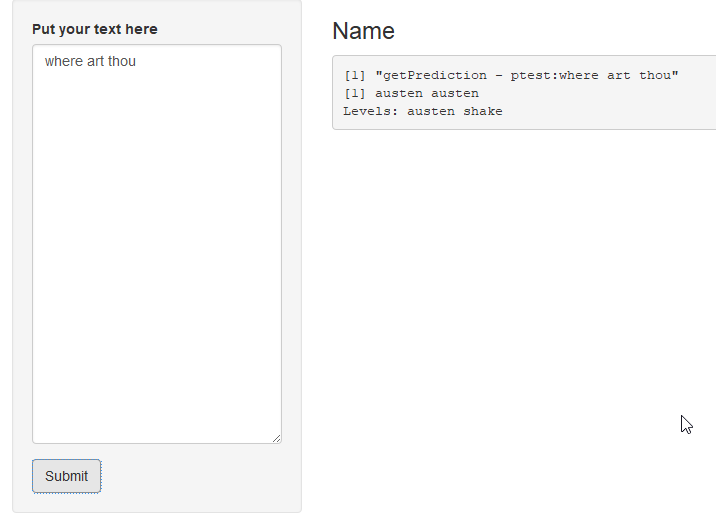The width and height of the screenshot is (716, 519).
Task: Click the second 'austen' on the second output line
Action: click(x=455, y=94)
